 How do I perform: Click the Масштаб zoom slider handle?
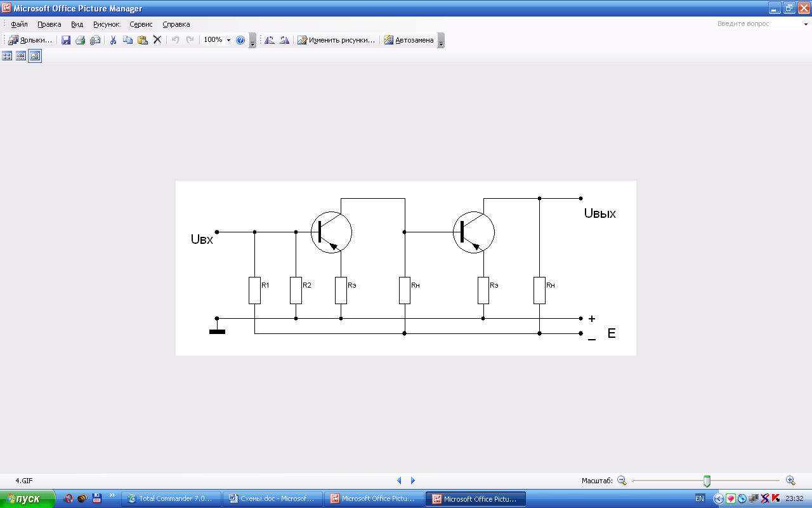click(x=707, y=481)
